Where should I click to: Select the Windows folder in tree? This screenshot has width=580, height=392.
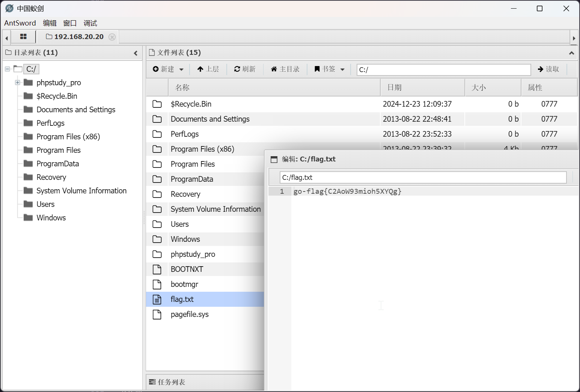51,218
